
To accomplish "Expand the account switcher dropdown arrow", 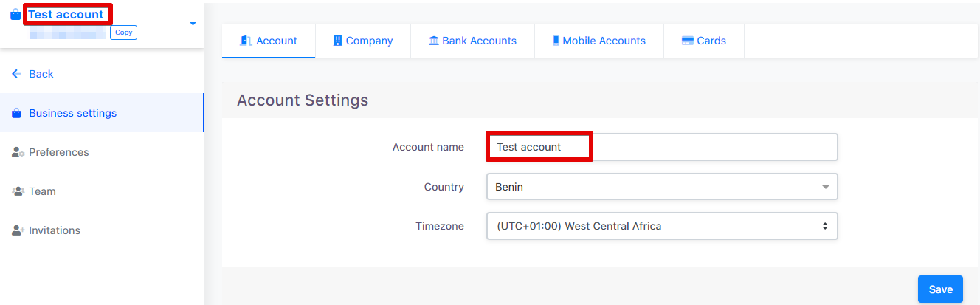I will coord(193,24).
